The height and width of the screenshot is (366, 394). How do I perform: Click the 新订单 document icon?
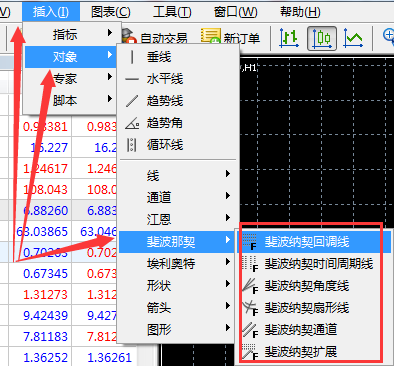211,37
